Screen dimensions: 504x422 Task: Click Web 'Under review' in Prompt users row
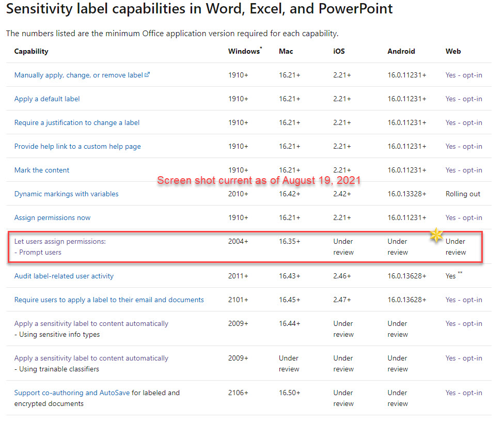click(x=455, y=247)
